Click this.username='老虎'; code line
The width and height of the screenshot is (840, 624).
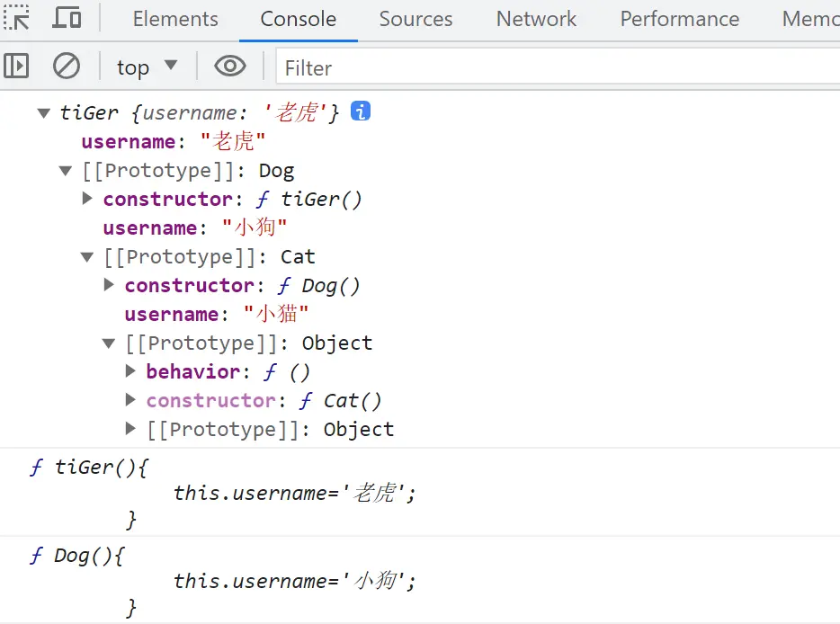(x=294, y=493)
